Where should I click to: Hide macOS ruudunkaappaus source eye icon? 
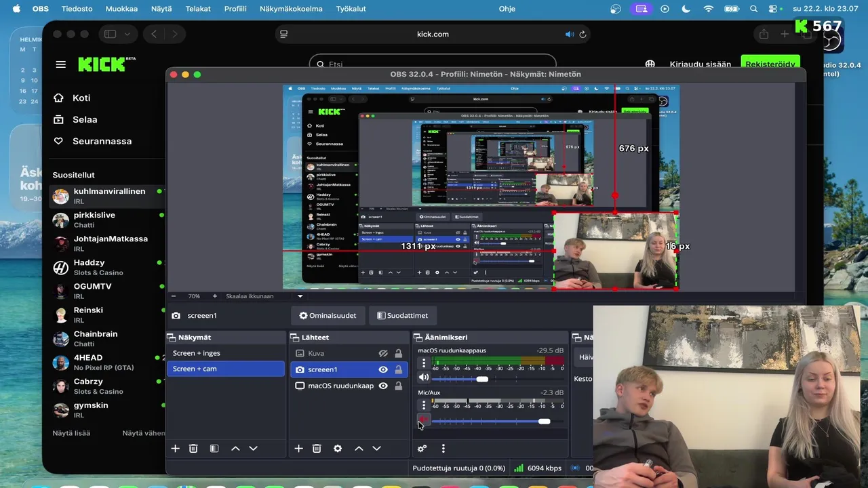[x=383, y=386]
